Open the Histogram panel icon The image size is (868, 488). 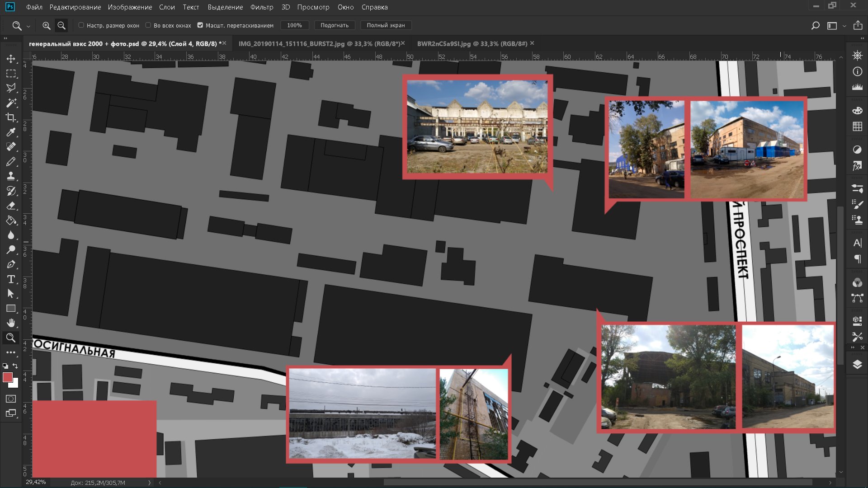857,87
